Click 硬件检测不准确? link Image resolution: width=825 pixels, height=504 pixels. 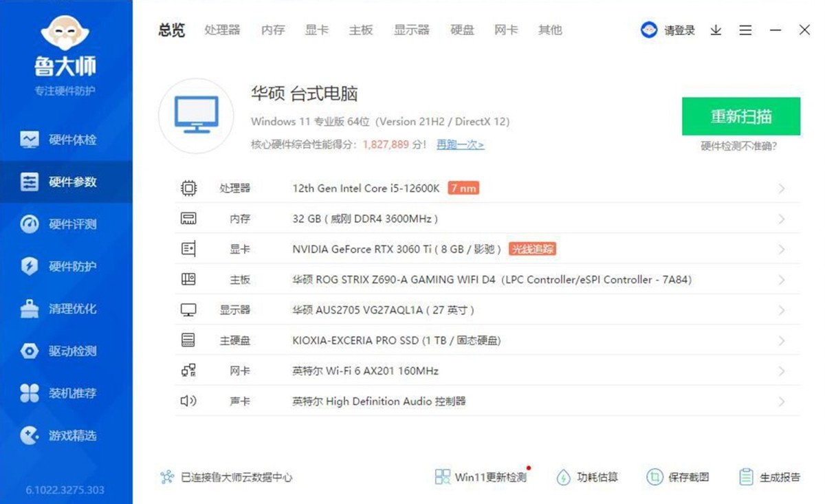point(738,146)
